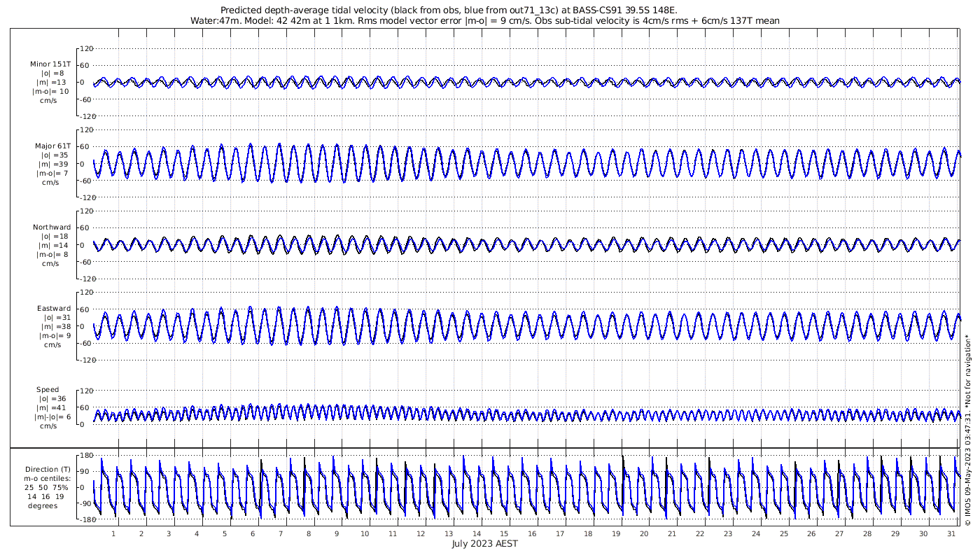The height and width of the screenshot is (560, 980).
Task: Click the "|m| =14" value under Northward
Action: pyautogui.click(x=54, y=246)
